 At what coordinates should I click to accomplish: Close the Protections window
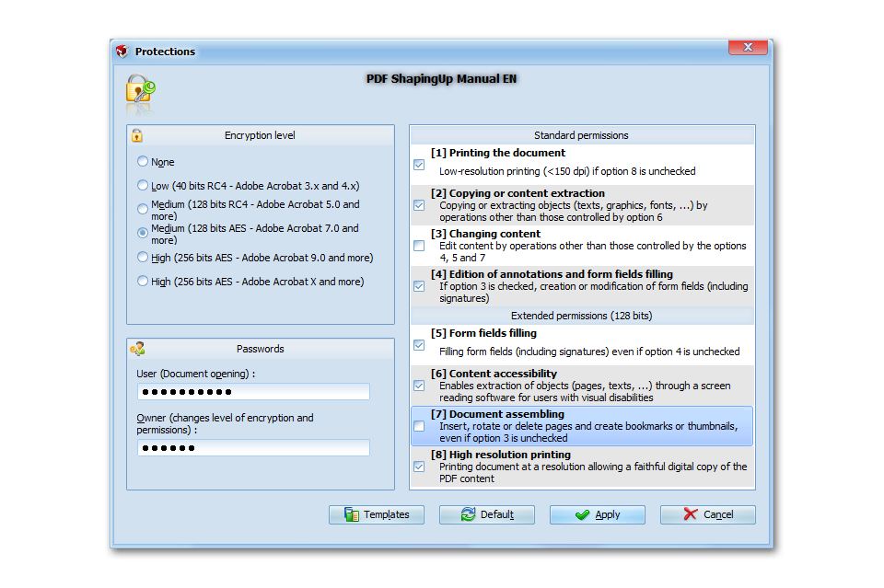tap(748, 47)
